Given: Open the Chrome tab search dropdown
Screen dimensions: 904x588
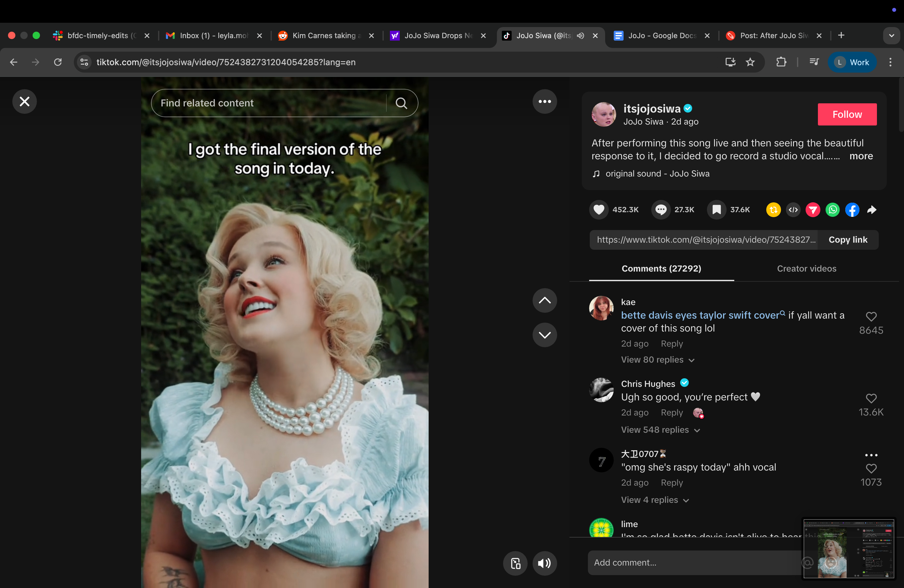Looking at the screenshot, I should [891, 36].
